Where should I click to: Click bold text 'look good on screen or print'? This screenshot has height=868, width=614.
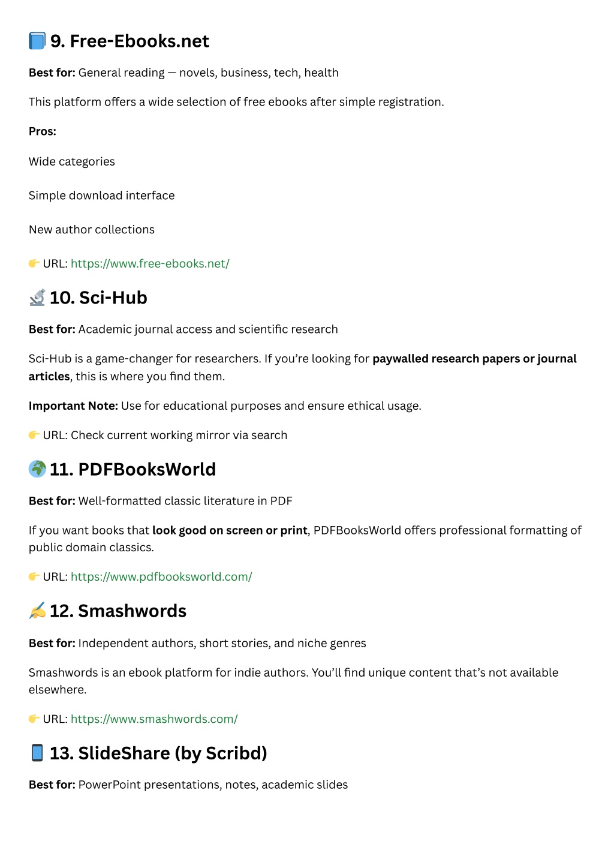[x=230, y=530]
